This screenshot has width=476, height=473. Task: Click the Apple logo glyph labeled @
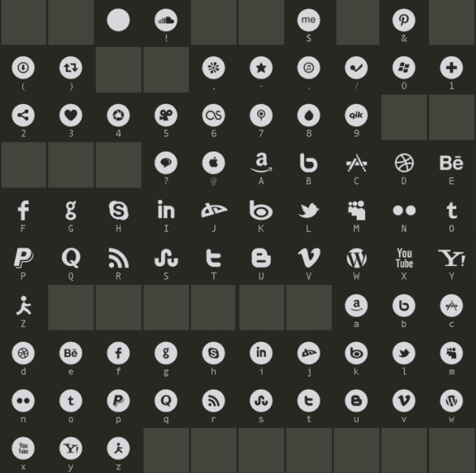tap(213, 163)
